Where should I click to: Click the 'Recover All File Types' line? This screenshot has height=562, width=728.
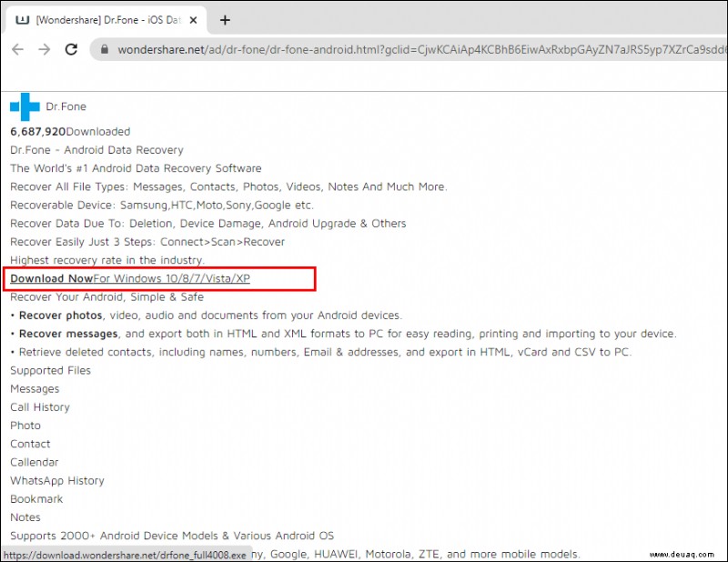point(228,186)
